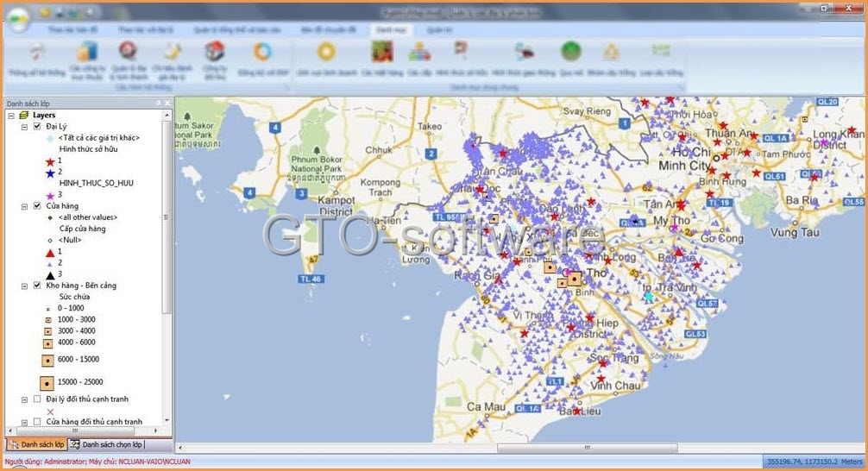Click layer panel horizontal scroll right arrow
868x471 pixels.
pyautogui.click(x=155, y=430)
